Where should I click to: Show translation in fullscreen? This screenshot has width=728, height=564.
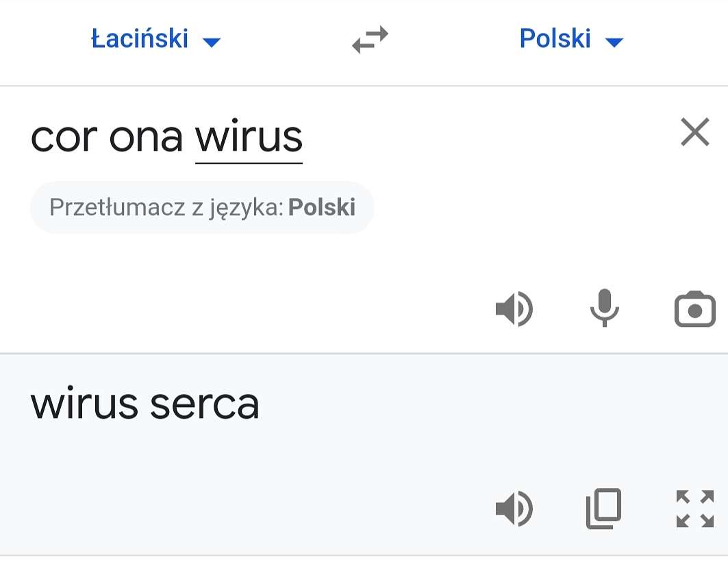coord(695,508)
